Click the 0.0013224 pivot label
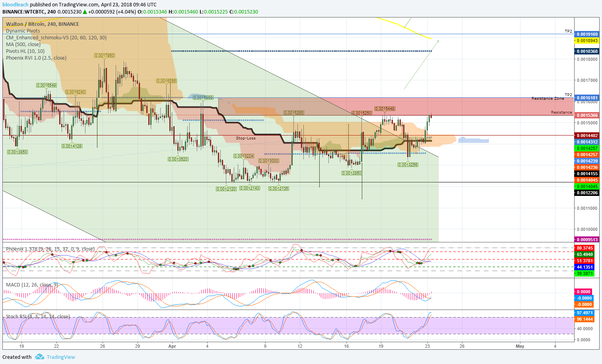 244,156
